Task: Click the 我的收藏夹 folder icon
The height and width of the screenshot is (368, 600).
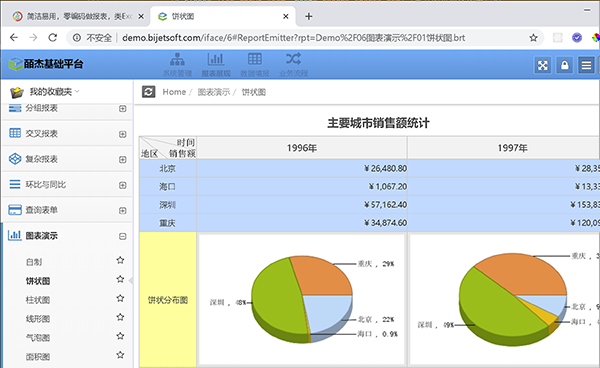Action: point(16,92)
